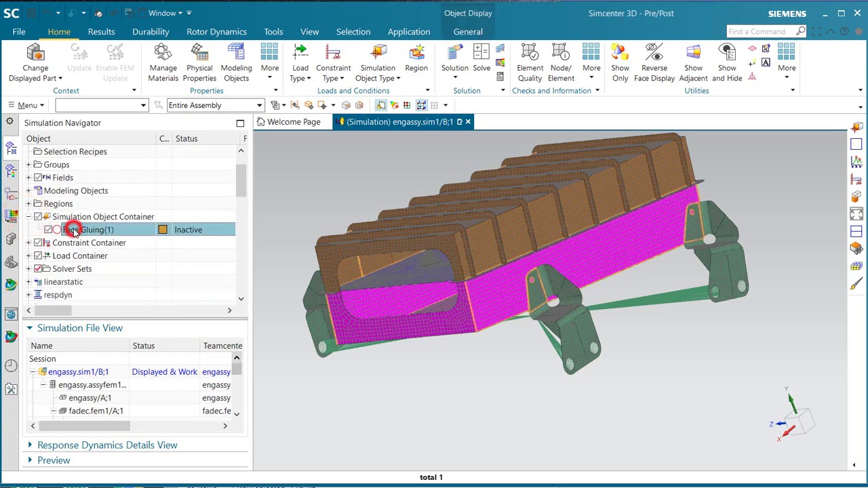Open the navigator settings gear

(9, 121)
